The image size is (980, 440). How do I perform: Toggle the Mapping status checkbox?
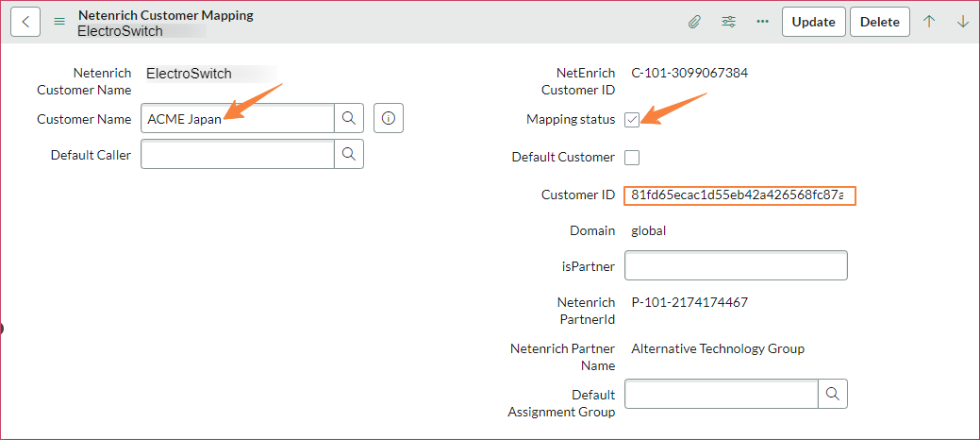[x=632, y=120]
